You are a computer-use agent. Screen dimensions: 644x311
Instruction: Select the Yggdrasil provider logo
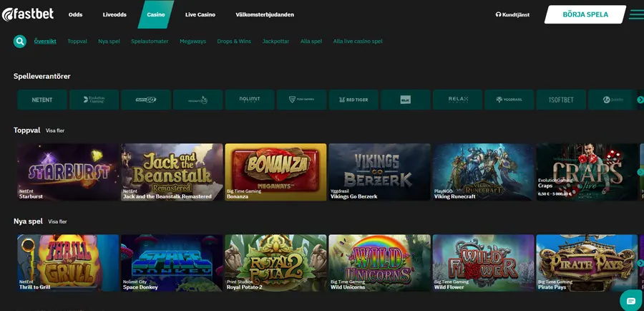click(x=509, y=100)
